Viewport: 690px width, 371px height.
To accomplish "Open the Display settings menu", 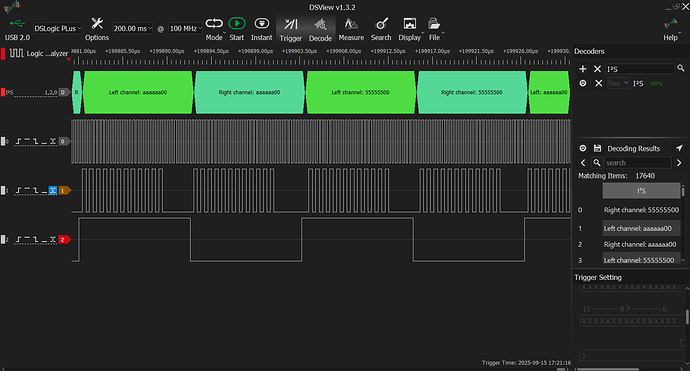I will pos(410,29).
